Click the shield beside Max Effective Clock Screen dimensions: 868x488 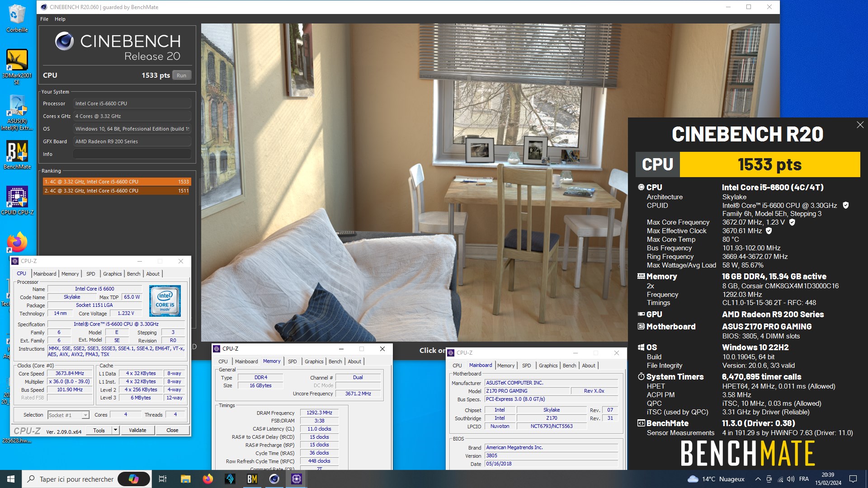(x=769, y=230)
